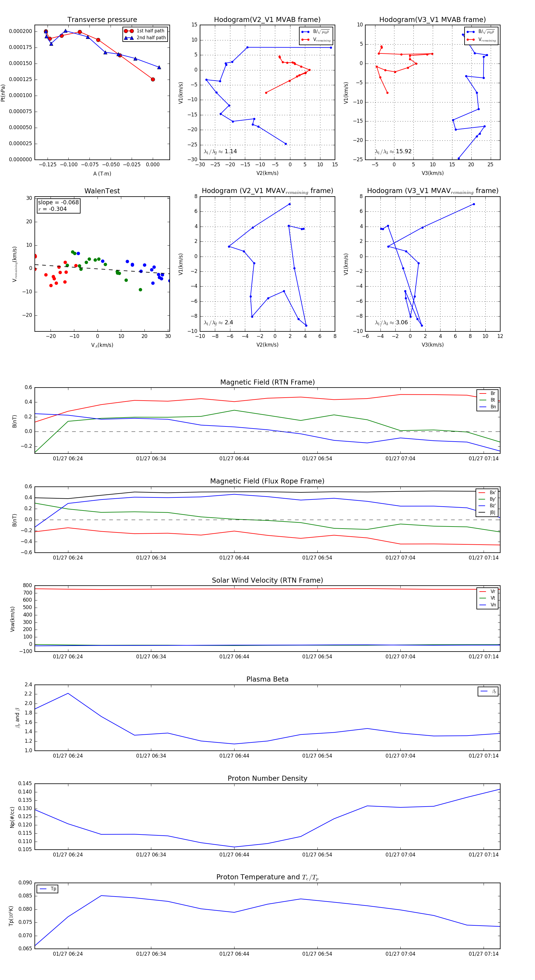Viewport: 535px width, 980px height.
Task: Click the "Transverse pressure" plot title
Action: pyautogui.click(x=102, y=20)
